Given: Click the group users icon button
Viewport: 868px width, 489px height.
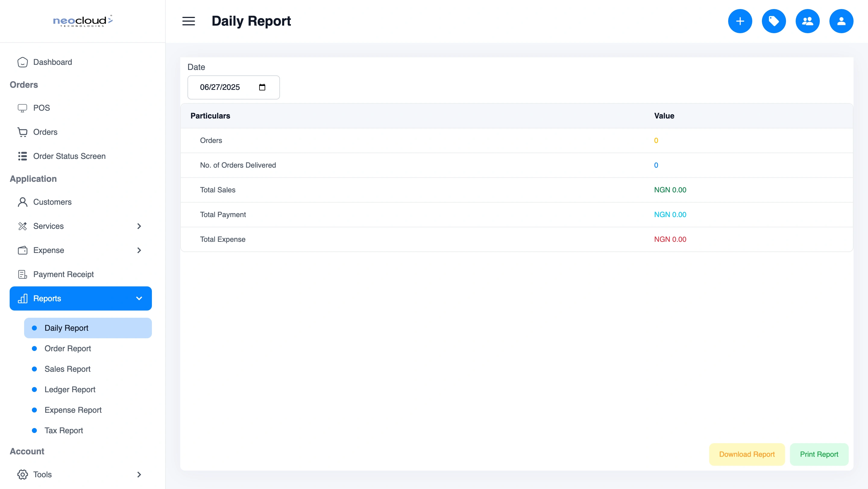Looking at the screenshot, I should click(x=807, y=21).
